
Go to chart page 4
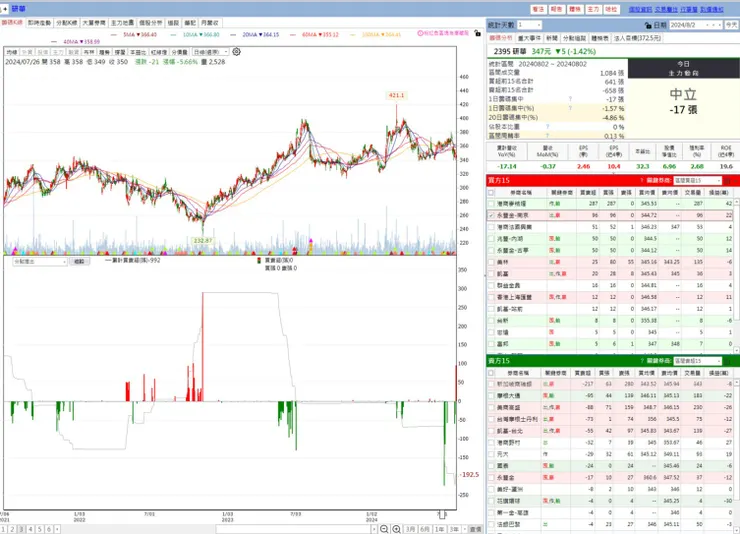point(30,529)
